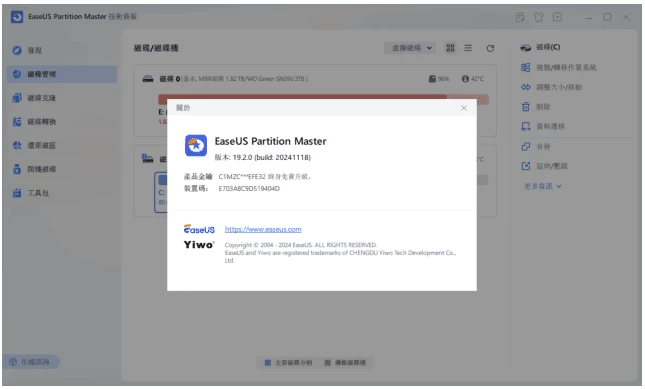The width and height of the screenshot is (645, 389).
Task: Minimize the EaseUS Partition Master window
Action: tap(589, 17)
